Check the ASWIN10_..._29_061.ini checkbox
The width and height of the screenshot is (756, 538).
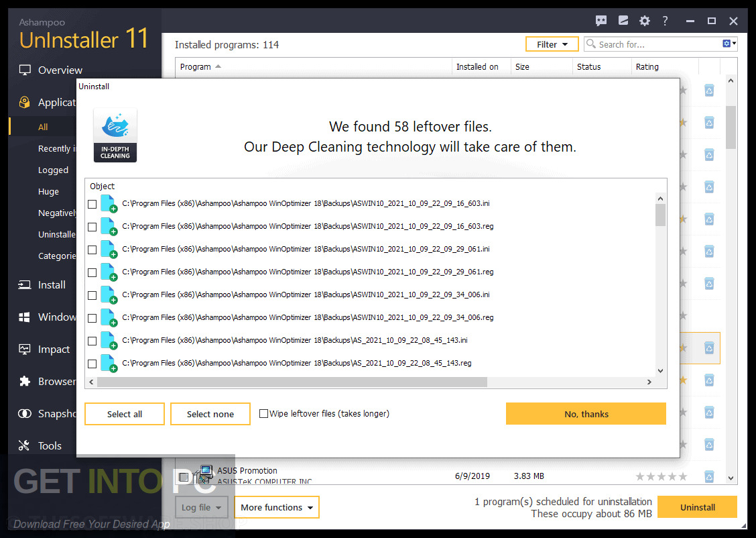point(92,250)
